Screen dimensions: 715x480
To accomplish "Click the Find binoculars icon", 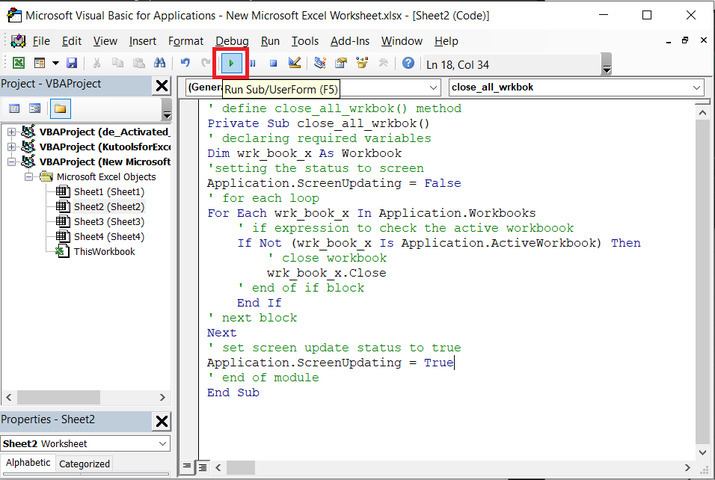I will pyautogui.click(x=159, y=63).
